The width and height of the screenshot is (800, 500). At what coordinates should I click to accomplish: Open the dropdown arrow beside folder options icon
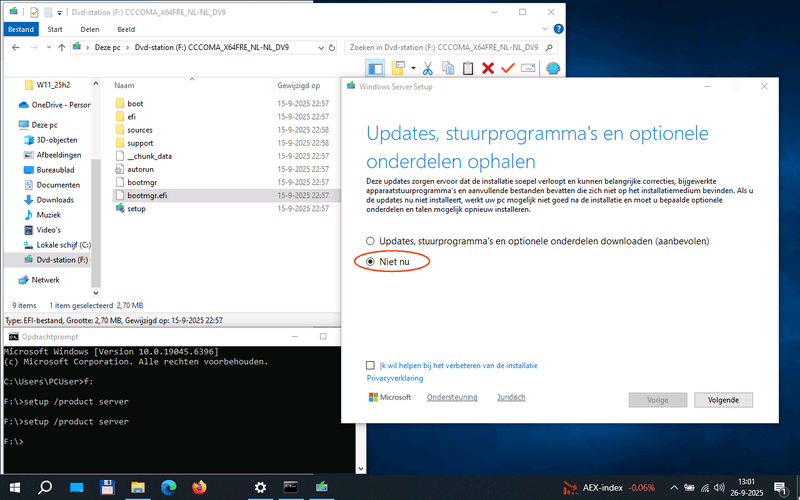413,68
